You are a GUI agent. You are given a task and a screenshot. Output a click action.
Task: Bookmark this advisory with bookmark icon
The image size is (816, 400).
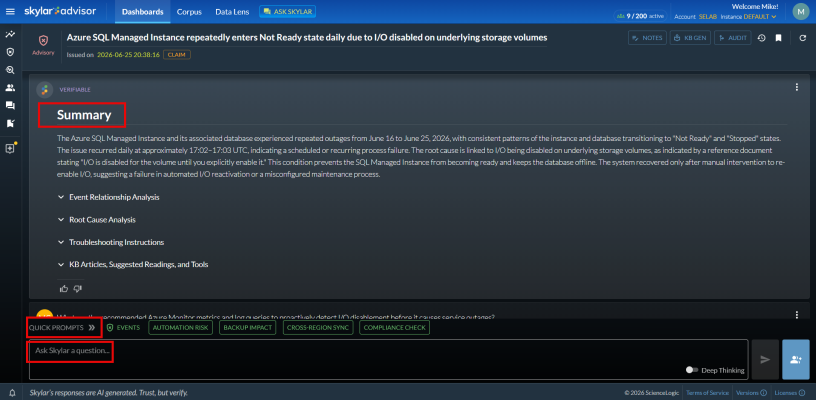click(x=779, y=38)
